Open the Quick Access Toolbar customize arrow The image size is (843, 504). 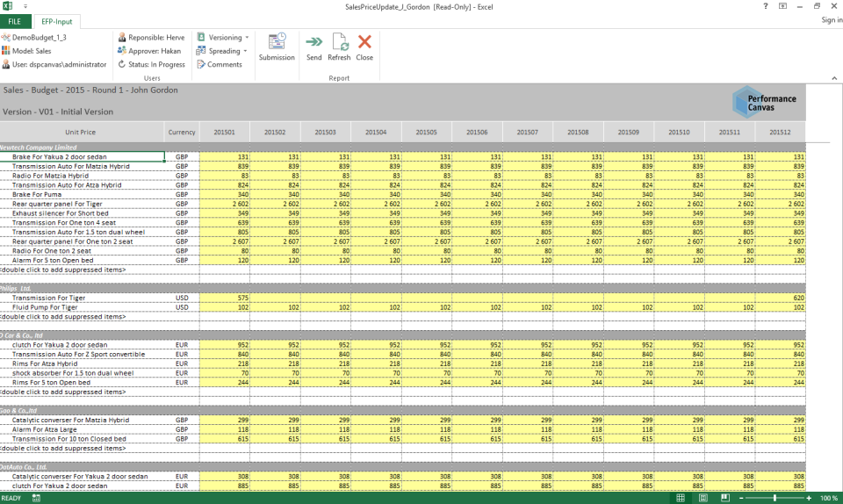pyautogui.click(x=25, y=6)
